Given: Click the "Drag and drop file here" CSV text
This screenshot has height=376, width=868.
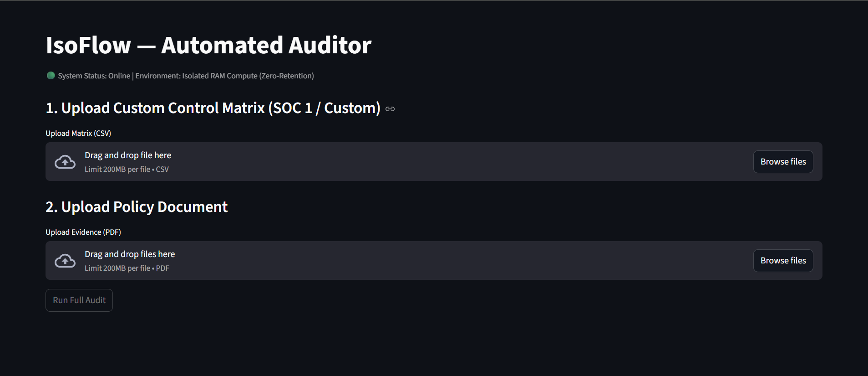Looking at the screenshot, I should pyautogui.click(x=128, y=155).
